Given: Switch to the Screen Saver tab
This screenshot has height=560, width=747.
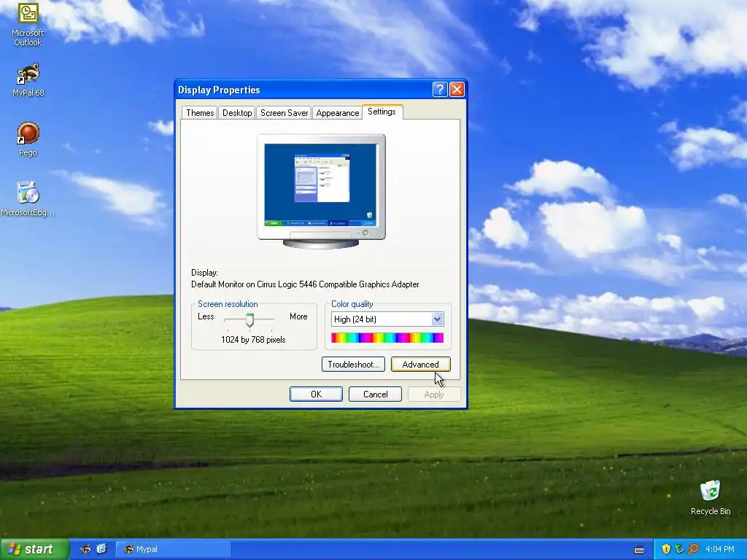Looking at the screenshot, I should (284, 113).
